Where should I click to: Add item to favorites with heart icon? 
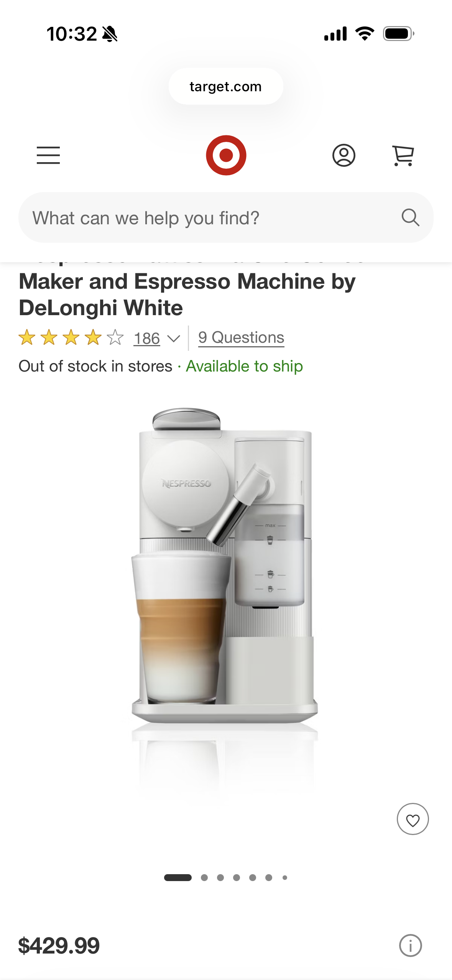(413, 819)
